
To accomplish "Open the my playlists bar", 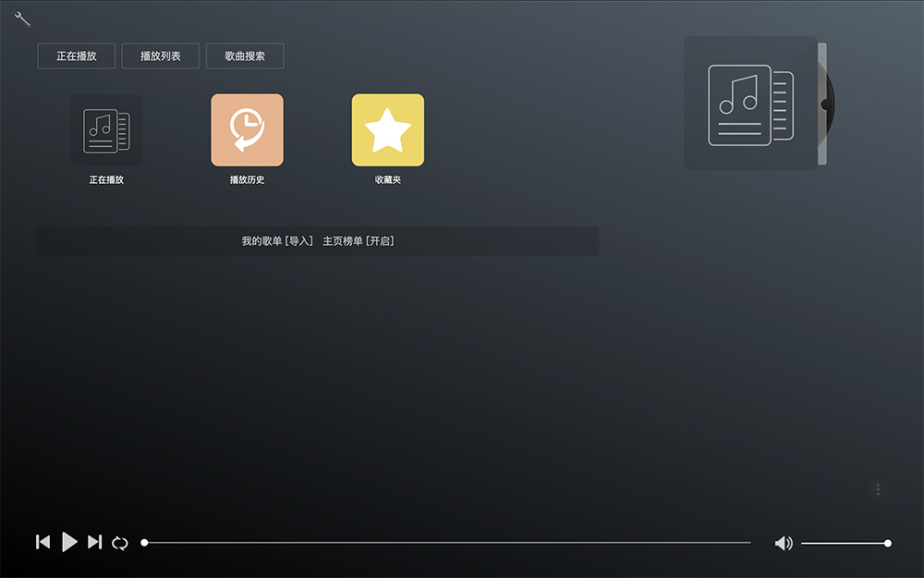I will (x=317, y=240).
